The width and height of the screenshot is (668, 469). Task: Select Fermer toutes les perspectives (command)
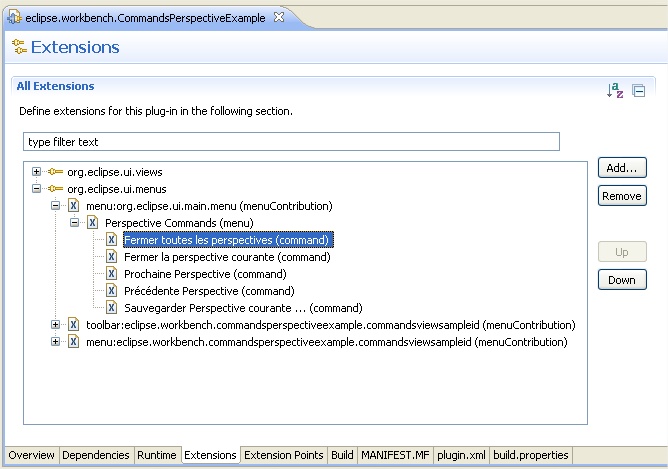(228, 240)
